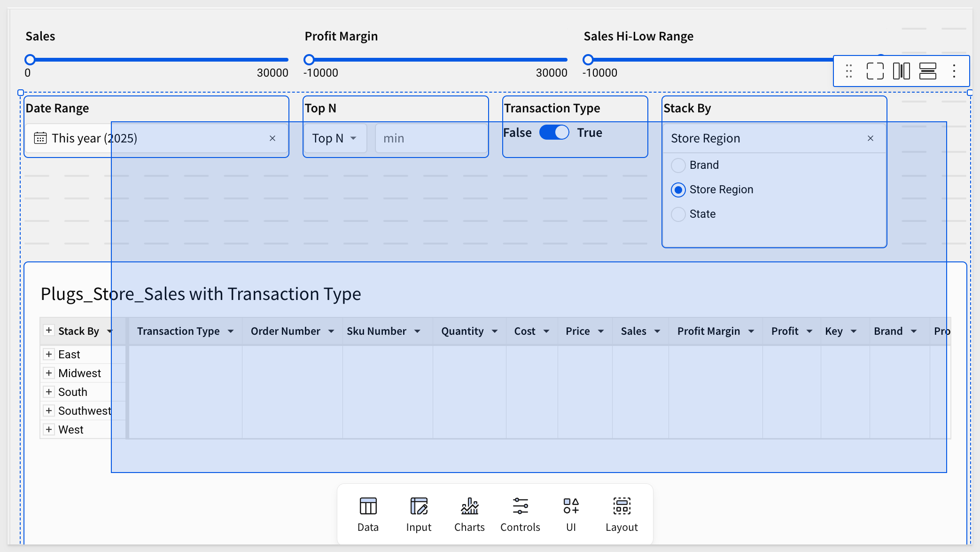Click the column layout icon in toolbar

(x=901, y=71)
